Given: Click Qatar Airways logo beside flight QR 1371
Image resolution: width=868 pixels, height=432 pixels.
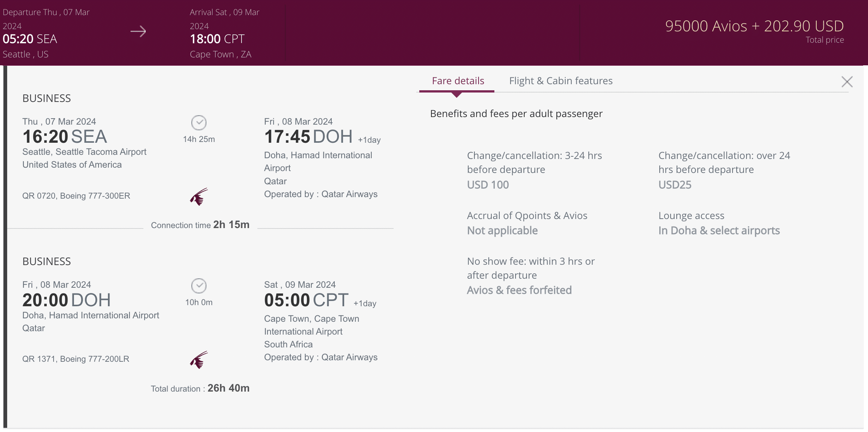Looking at the screenshot, I should [199, 360].
